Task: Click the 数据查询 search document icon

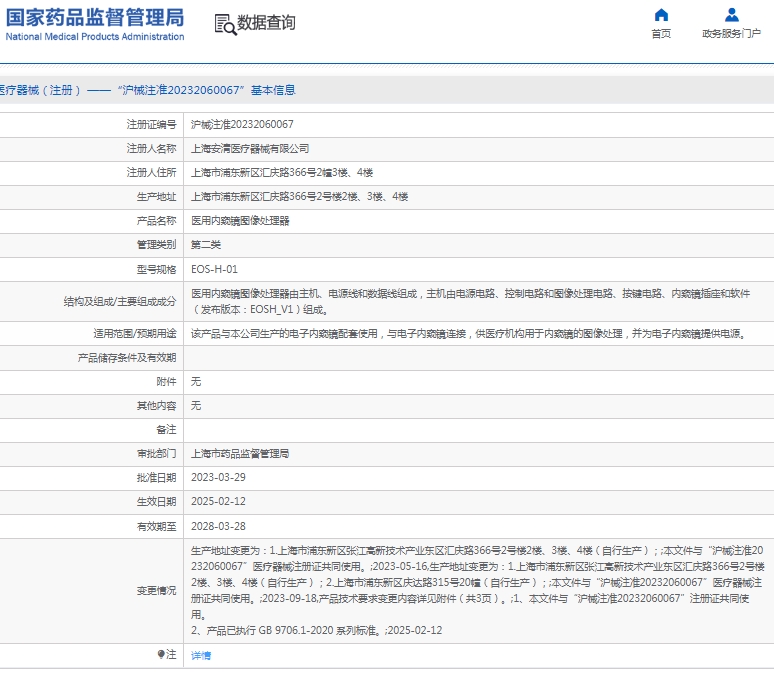Action: (225, 24)
